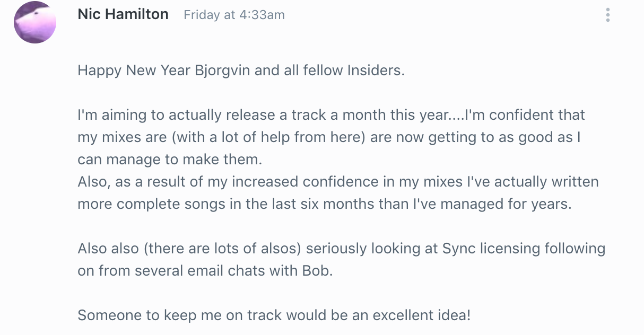Open the Nic Hamilton author name link
644x335 pixels.
(123, 14)
